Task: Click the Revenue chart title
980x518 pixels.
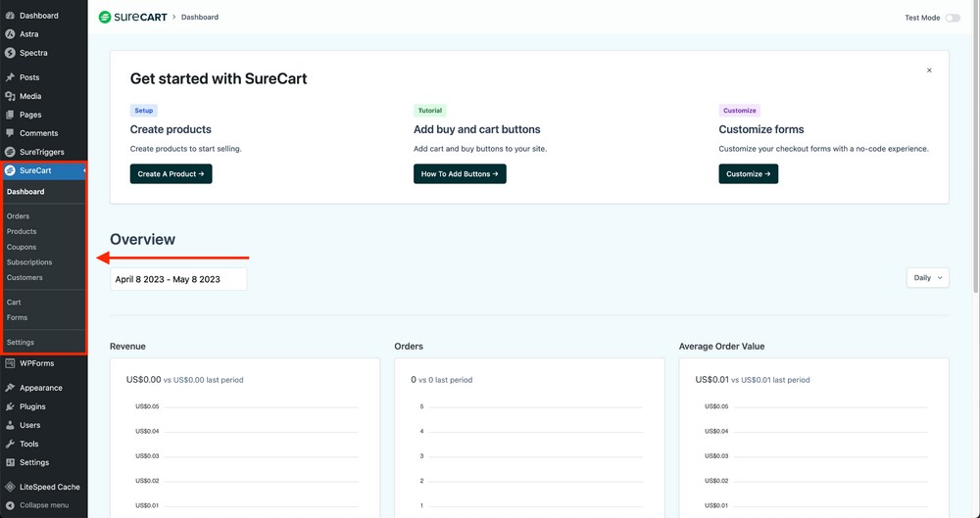Action: pos(127,347)
